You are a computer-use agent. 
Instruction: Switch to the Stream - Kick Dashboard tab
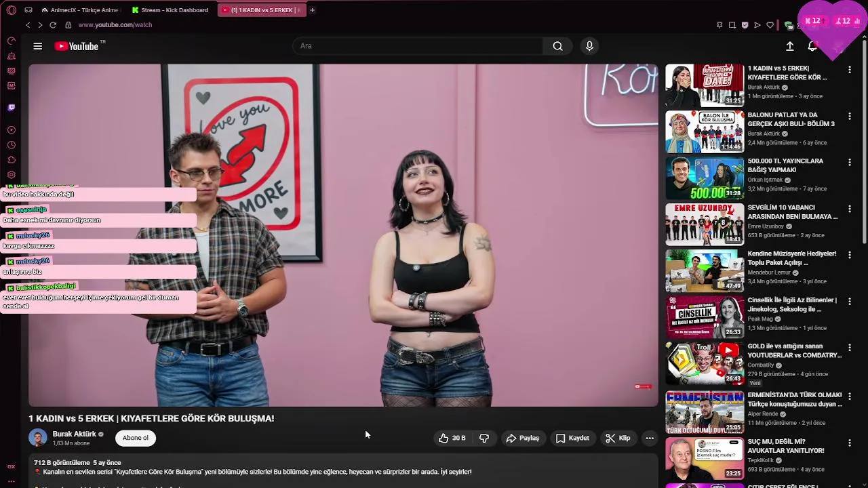172,10
